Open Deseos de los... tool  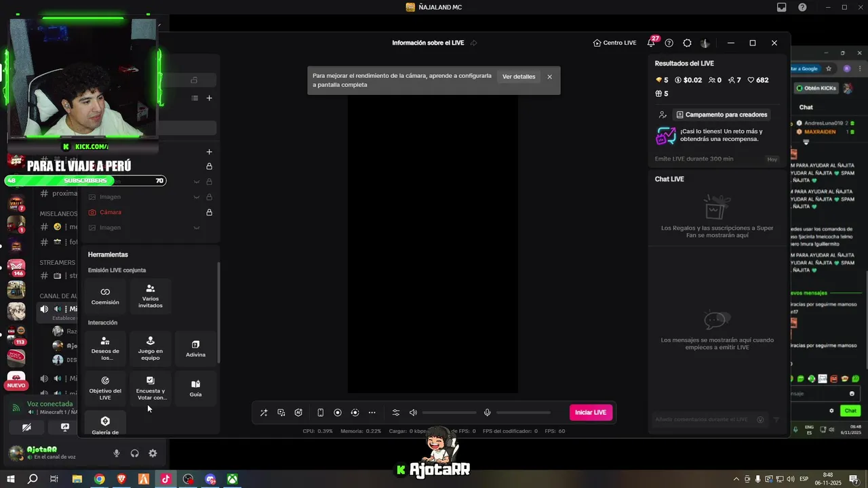[x=105, y=348]
